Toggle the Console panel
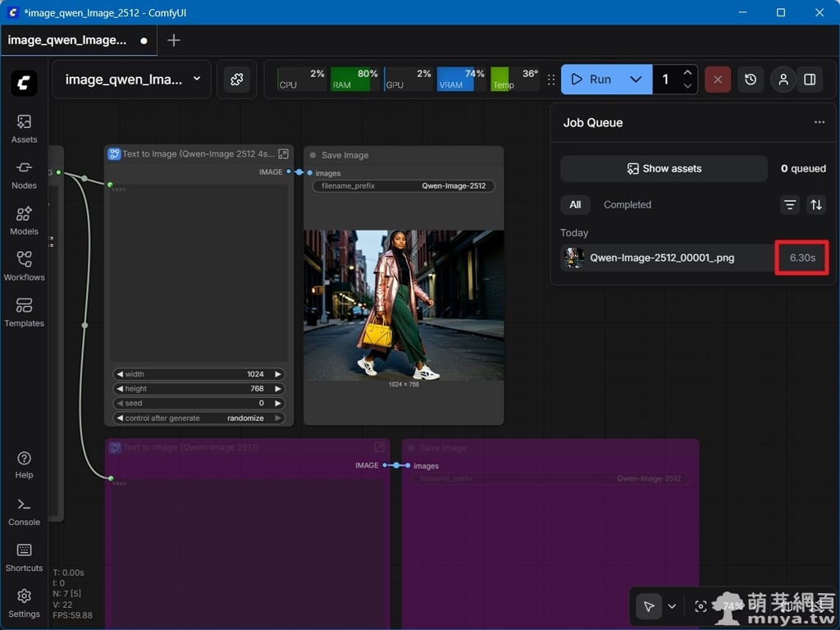 coord(24,511)
